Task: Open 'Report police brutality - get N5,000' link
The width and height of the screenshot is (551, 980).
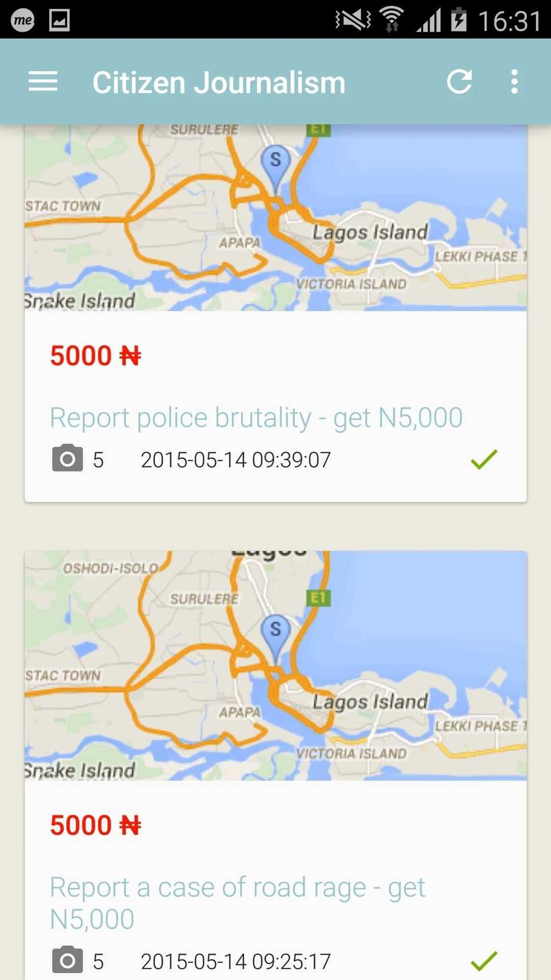Action: pos(256,418)
